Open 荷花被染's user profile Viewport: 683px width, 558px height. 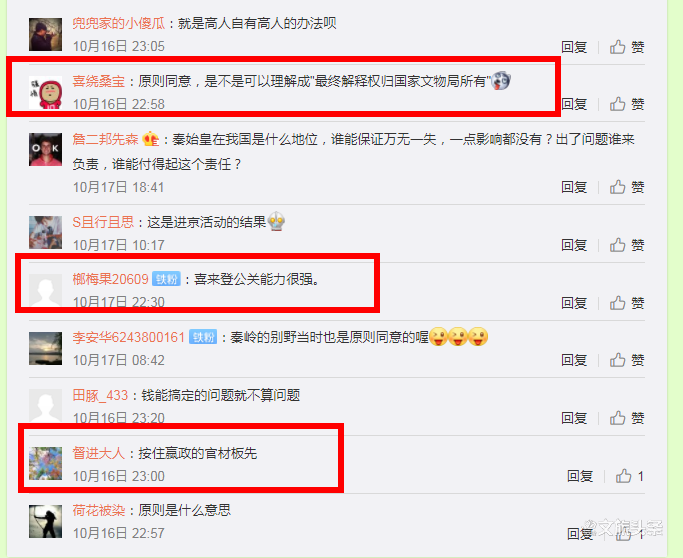point(98,510)
